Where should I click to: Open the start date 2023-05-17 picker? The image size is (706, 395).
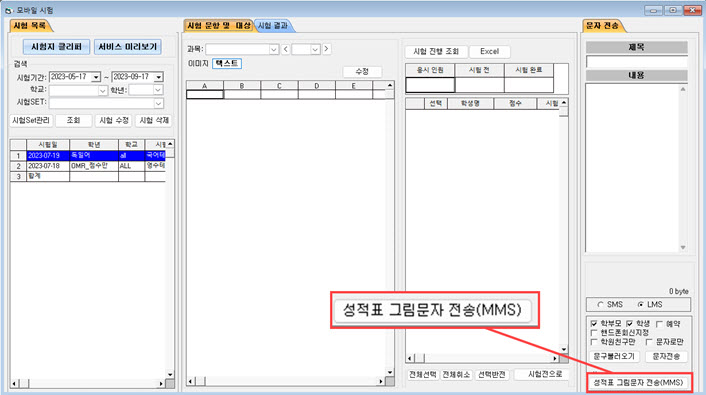tap(95, 77)
